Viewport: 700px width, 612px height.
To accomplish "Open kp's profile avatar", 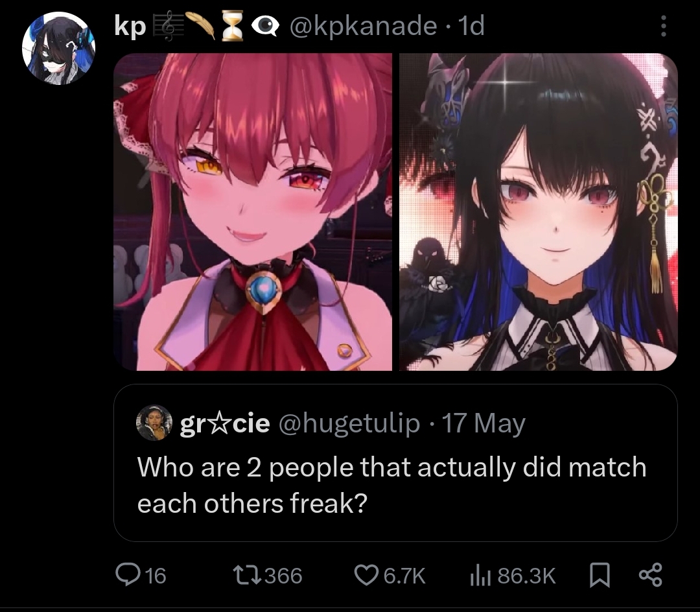I will [x=58, y=48].
